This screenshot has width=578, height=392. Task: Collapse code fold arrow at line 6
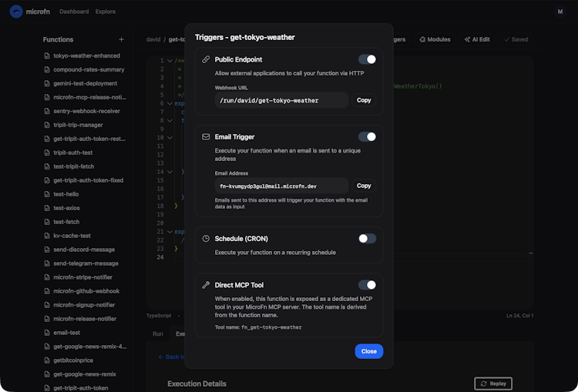click(x=170, y=103)
